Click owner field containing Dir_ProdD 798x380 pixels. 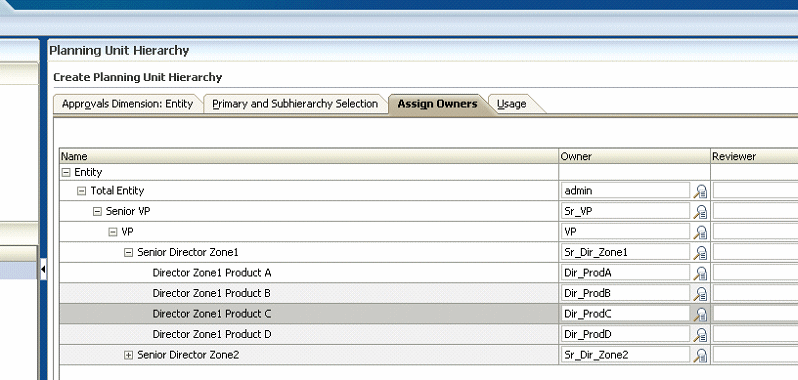(x=625, y=334)
